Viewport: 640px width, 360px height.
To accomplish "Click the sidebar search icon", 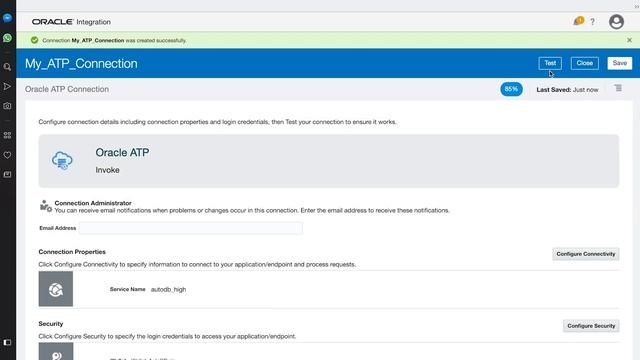I will pyautogui.click(x=7, y=67).
